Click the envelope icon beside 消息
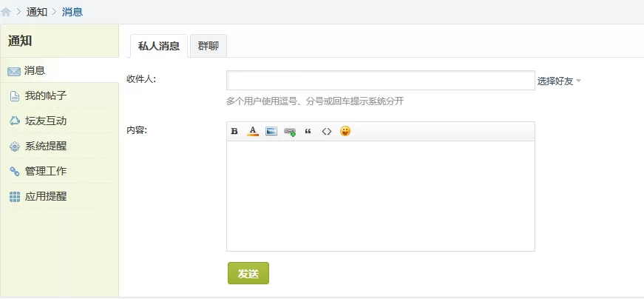 coord(13,72)
